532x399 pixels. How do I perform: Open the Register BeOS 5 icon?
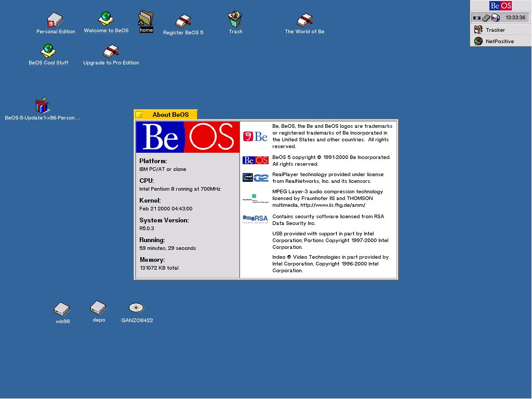coord(183,21)
